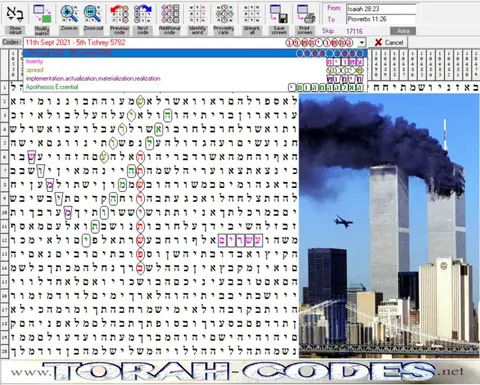Viewport: 480px width, 385px height.
Task: Choose the 'twenty' code entry
Action: 195,61
